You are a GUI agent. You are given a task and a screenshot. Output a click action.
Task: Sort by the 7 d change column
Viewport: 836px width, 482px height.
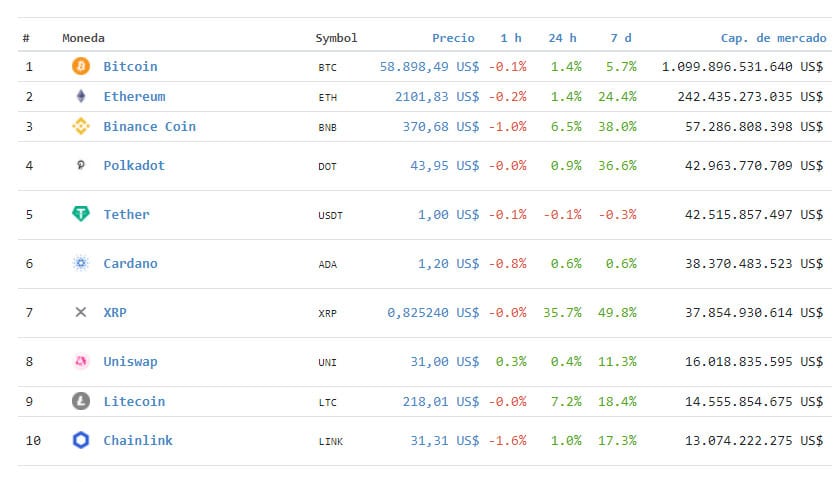click(621, 38)
